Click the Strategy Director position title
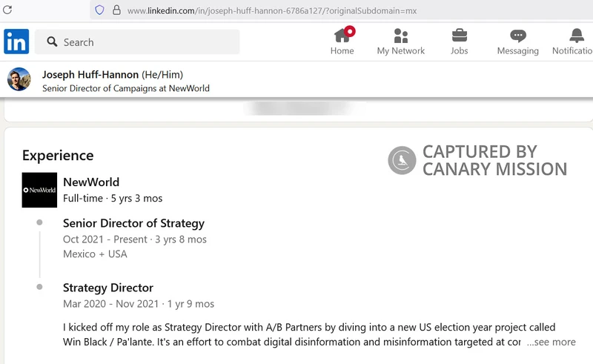 click(108, 288)
